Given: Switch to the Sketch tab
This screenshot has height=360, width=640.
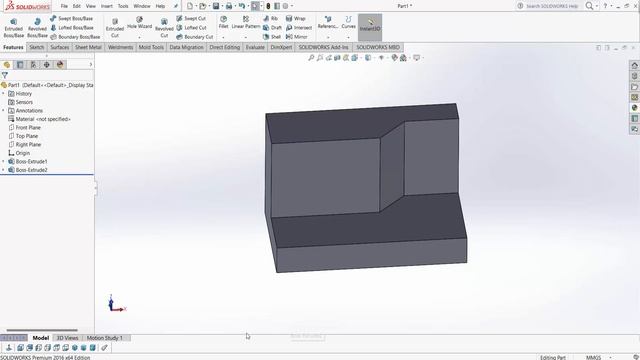Looking at the screenshot, I should (36, 47).
